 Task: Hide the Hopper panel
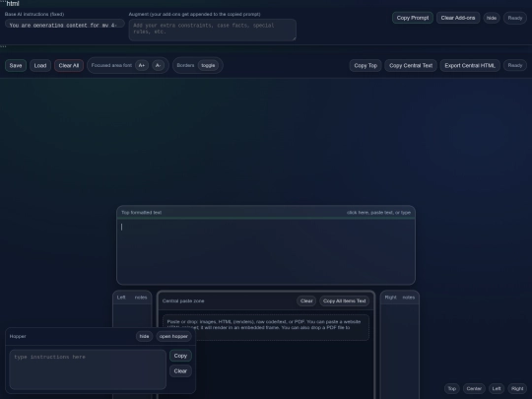[x=144, y=336]
